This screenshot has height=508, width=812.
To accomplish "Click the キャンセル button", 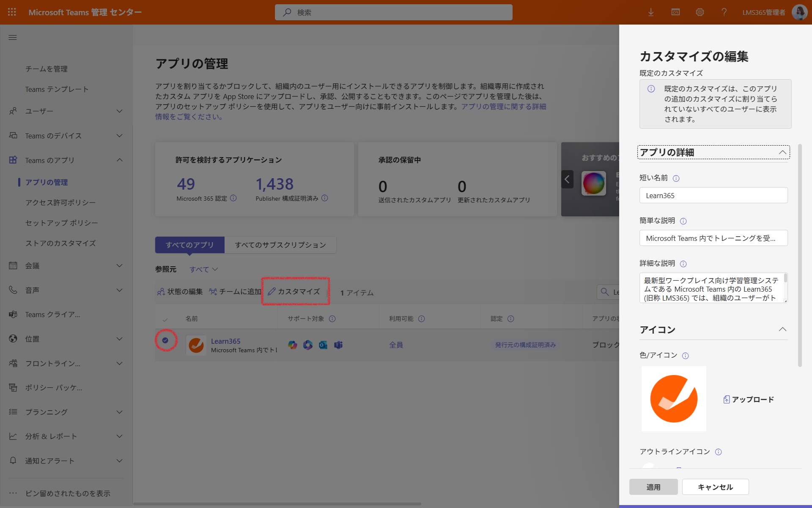I will coord(715,487).
